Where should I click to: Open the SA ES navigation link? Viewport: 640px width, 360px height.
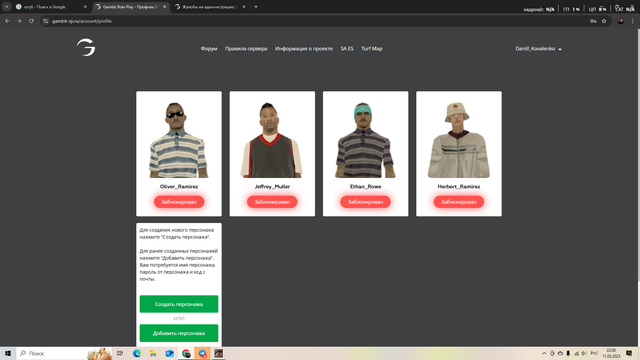coord(347,49)
